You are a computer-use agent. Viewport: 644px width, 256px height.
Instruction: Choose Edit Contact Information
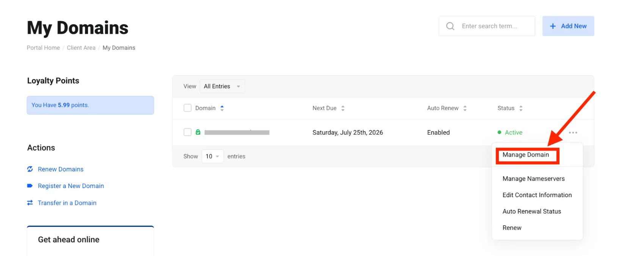click(x=537, y=195)
